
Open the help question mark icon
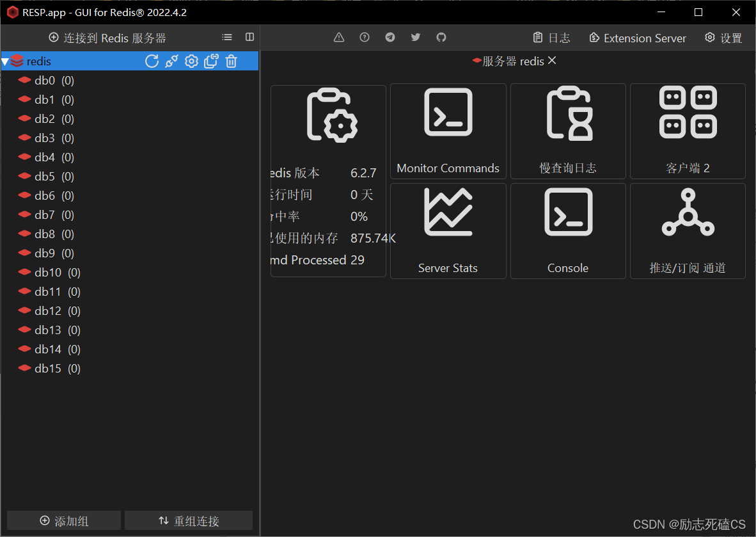click(x=365, y=37)
